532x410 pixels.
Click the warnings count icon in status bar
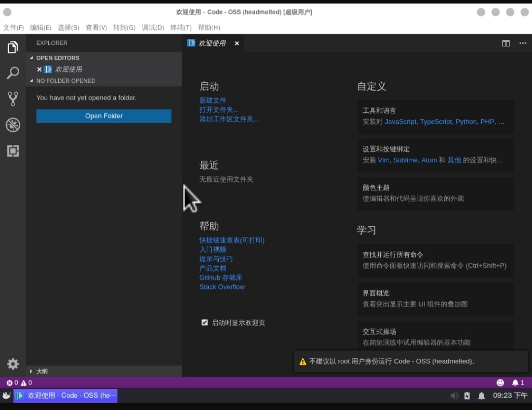coord(24,383)
